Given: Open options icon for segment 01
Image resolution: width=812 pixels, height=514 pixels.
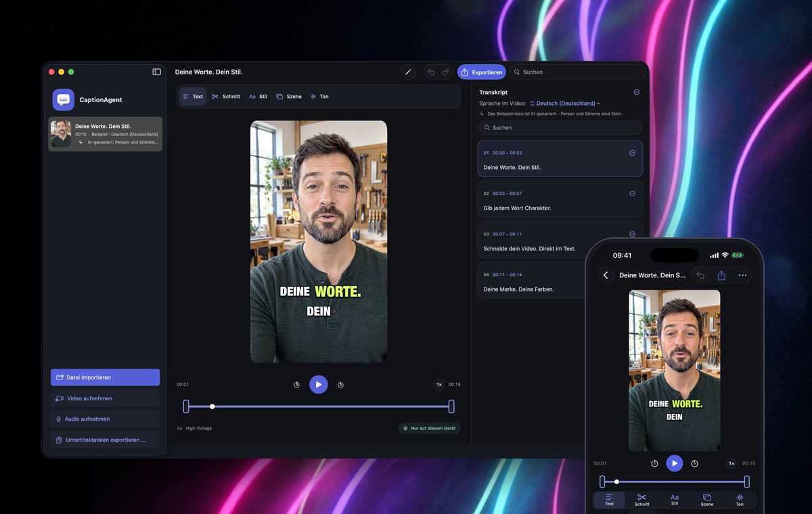Looking at the screenshot, I should tap(633, 153).
